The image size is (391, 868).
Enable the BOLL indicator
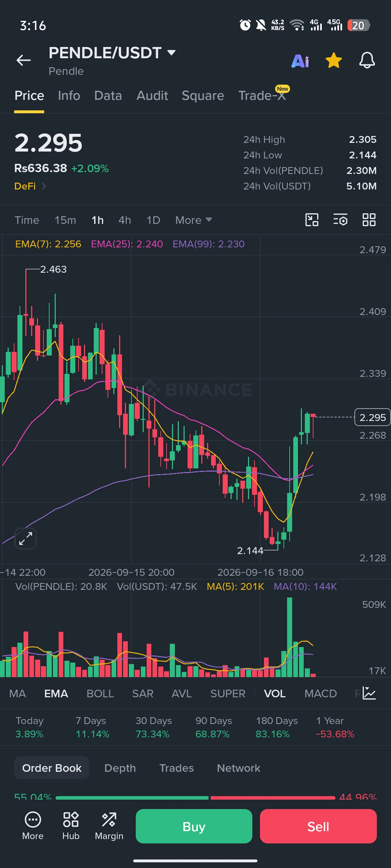[x=100, y=694]
